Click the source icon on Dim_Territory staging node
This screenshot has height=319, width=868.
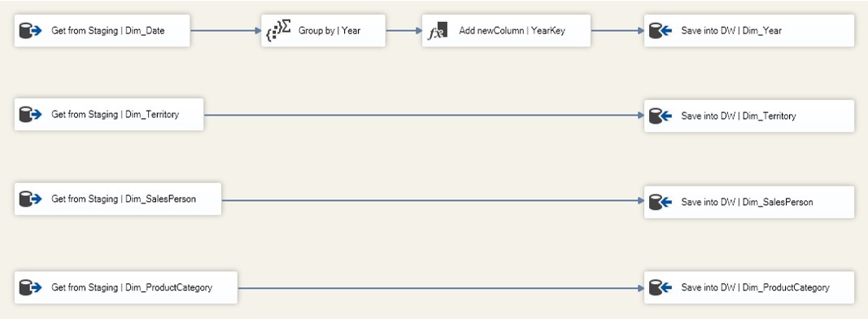pyautogui.click(x=31, y=115)
